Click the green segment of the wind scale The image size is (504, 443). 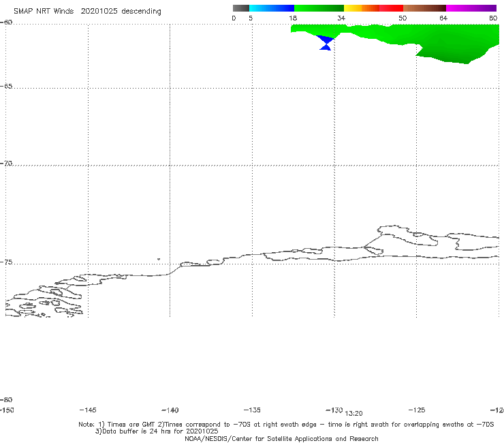coord(319,8)
